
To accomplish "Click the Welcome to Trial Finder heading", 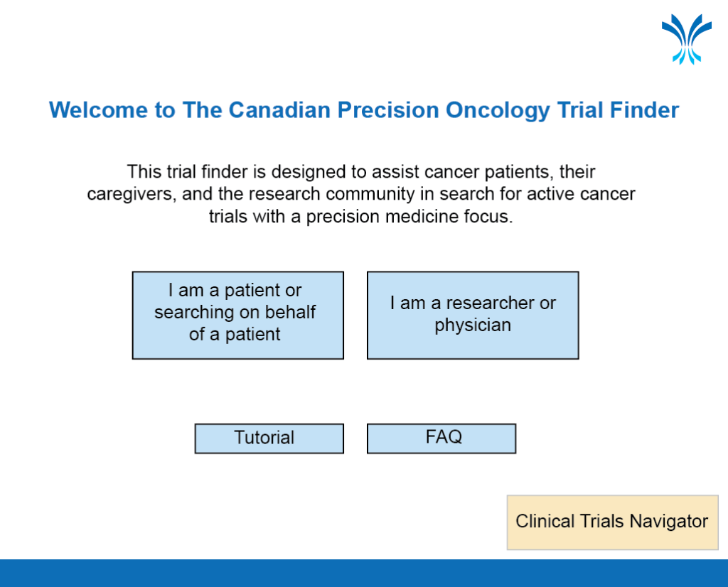I will (x=364, y=110).
